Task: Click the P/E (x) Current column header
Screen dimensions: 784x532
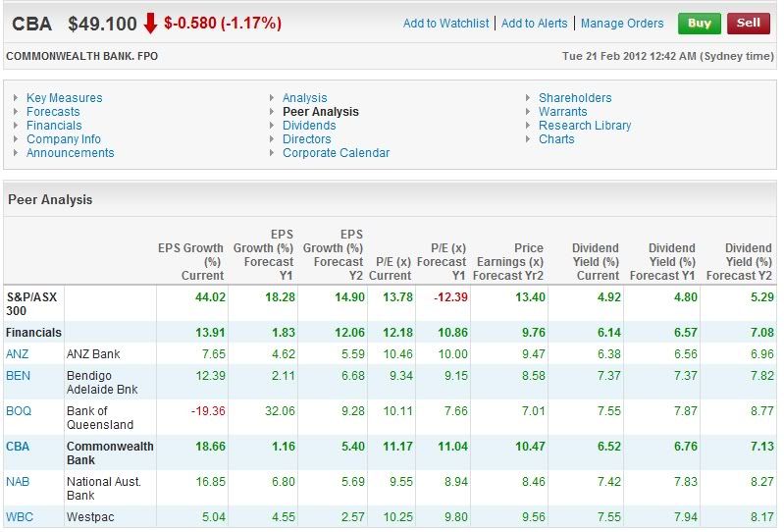Action: [x=390, y=269]
